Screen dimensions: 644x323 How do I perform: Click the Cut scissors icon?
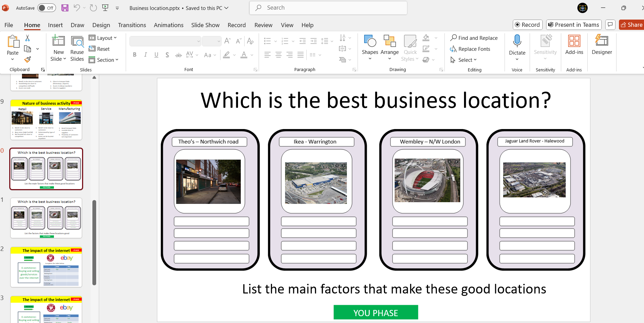click(27, 38)
